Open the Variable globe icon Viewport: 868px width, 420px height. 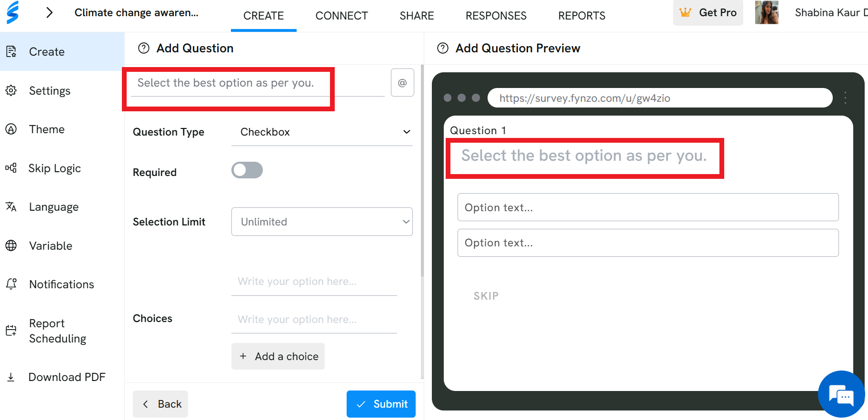11,245
